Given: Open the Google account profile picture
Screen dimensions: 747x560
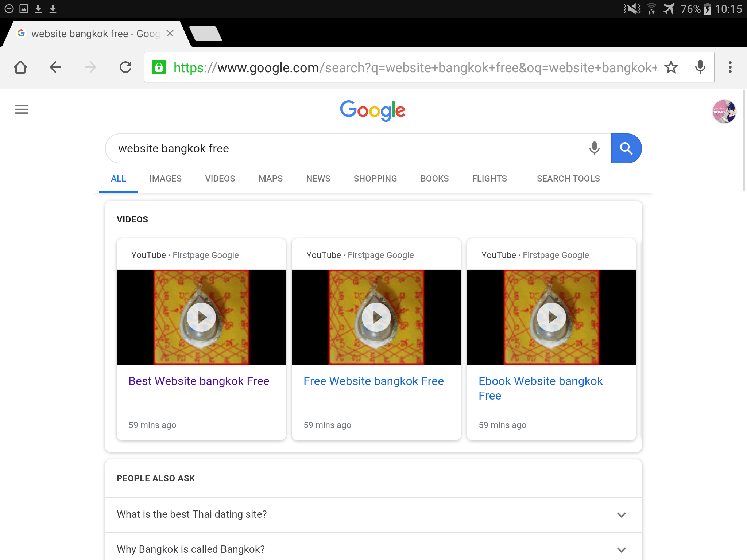Looking at the screenshot, I should coord(724,112).
